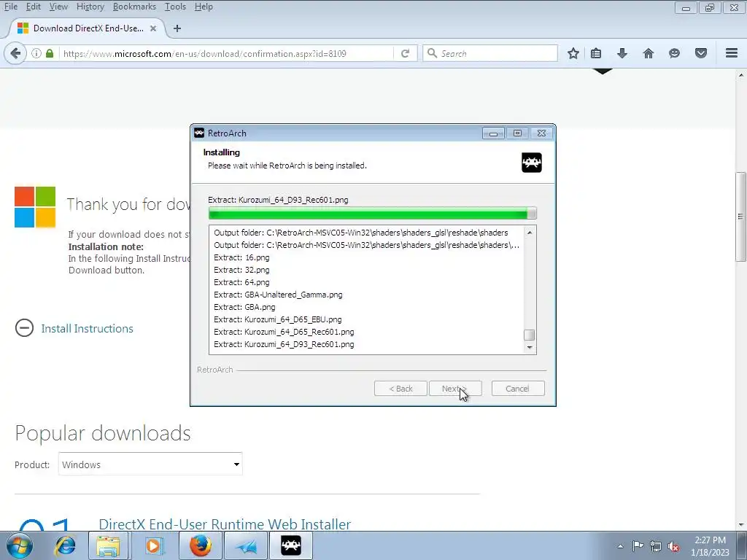Open the taskbar clock and date
The width and height of the screenshot is (747, 560).
[x=710, y=546]
